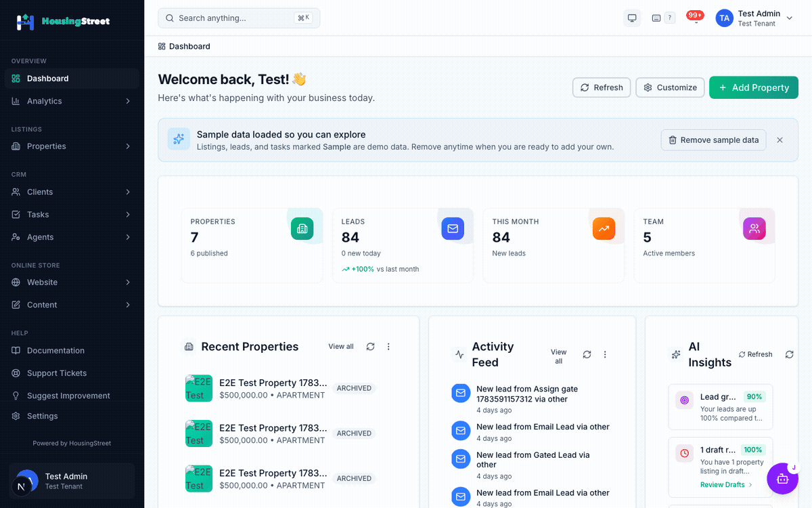
Task: Click 'Powered by HousingStreet' text
Action: point(72,444)
